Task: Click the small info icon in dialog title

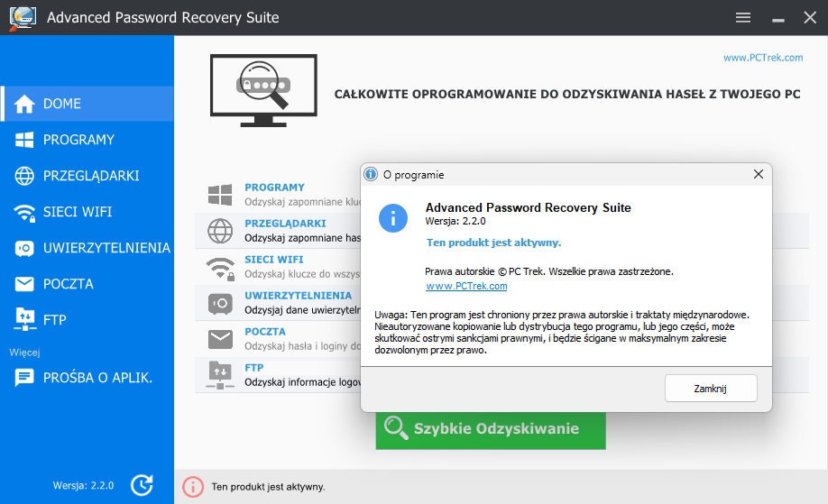Action: 371,174
